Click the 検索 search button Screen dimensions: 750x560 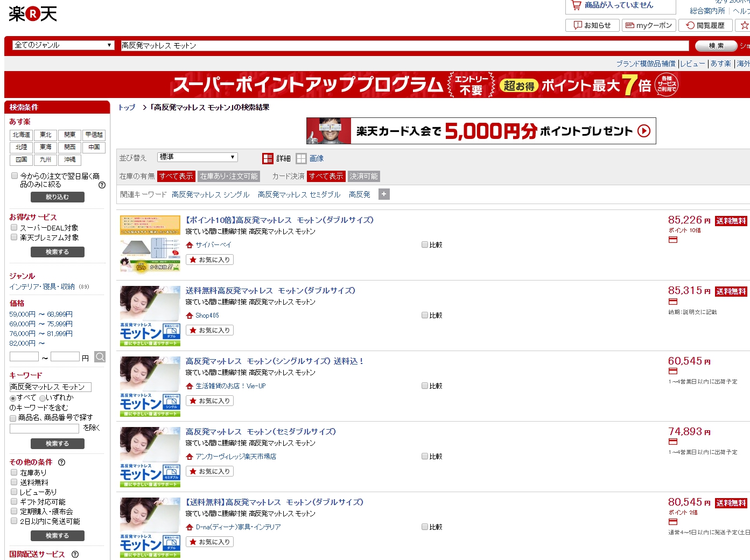tap(716, 46)
